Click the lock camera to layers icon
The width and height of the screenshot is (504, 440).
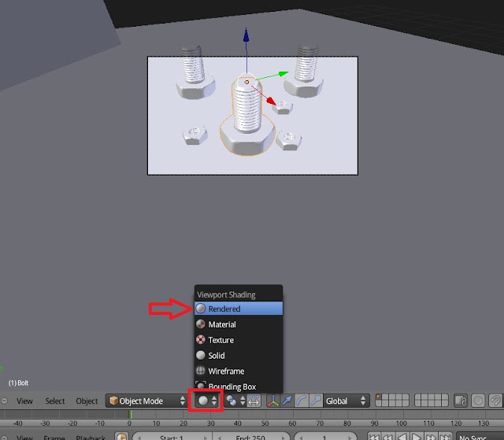tap(461, 401)
